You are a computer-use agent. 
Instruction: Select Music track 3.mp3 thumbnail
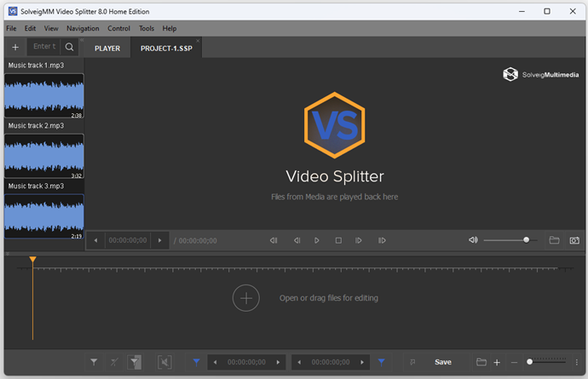43,216
